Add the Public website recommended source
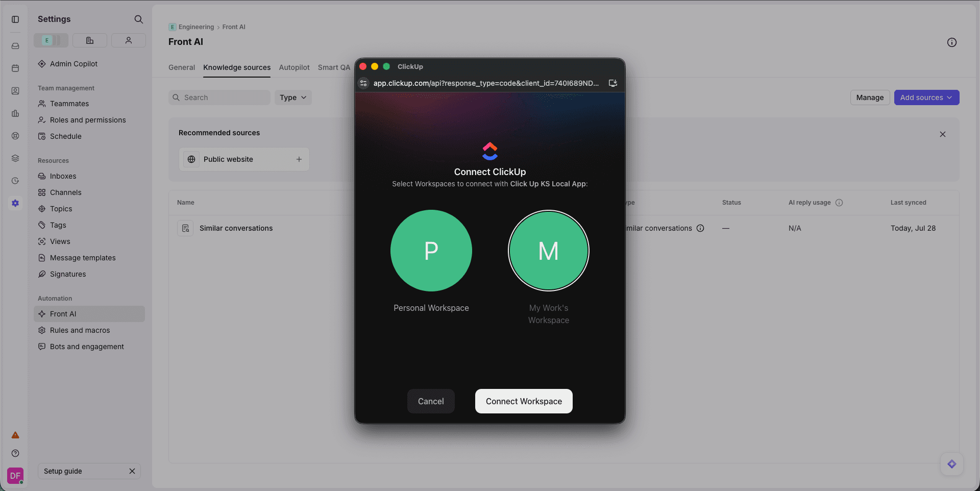Image resolution: width=980 pixels, height=491 pixels. 244,159
